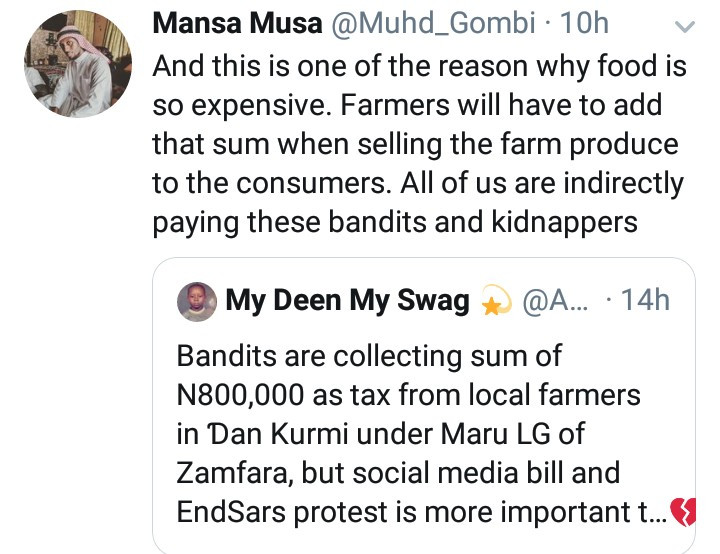Click the 14h quoted tweet timestamp

(x=645, y=300)
